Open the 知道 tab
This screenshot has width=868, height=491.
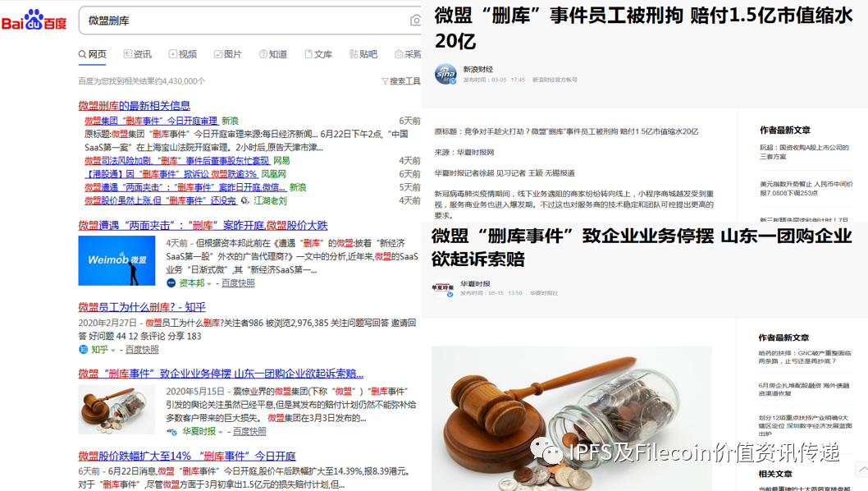273,54
